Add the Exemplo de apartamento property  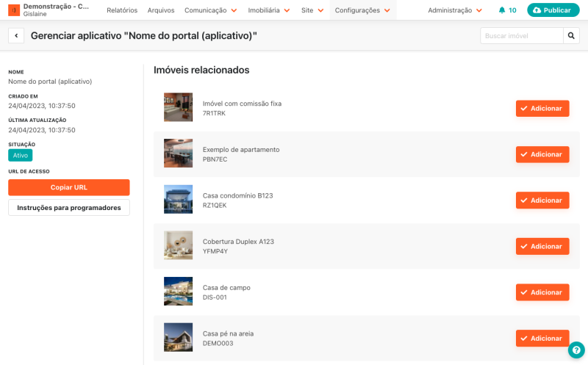pos(542,154)
